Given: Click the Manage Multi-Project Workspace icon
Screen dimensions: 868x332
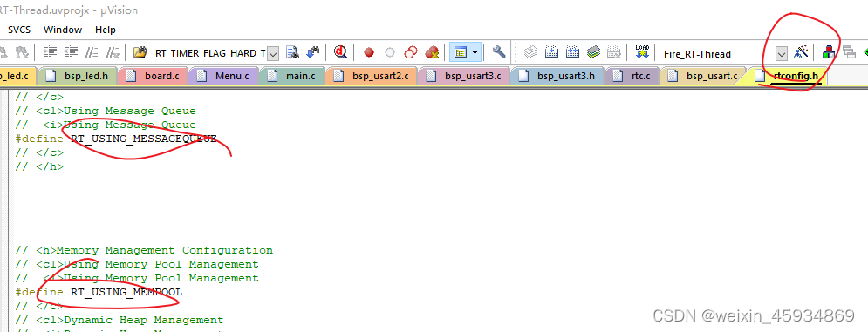Looking at the screenshot, I should 849,52.
